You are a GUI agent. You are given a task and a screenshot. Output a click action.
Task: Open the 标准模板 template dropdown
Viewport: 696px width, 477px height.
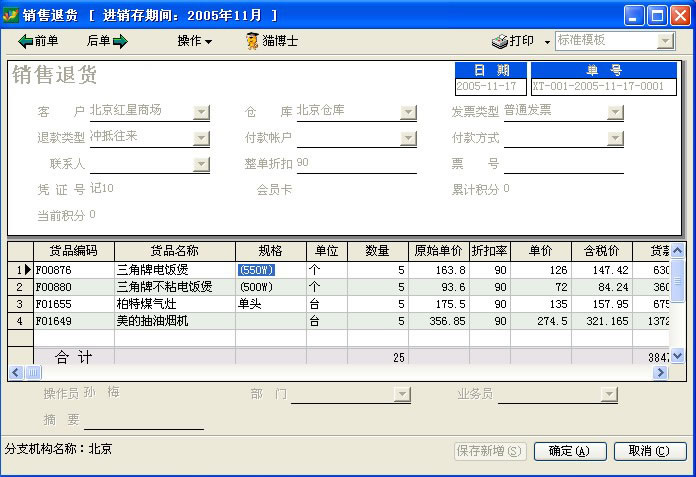(x=665, y=41)
